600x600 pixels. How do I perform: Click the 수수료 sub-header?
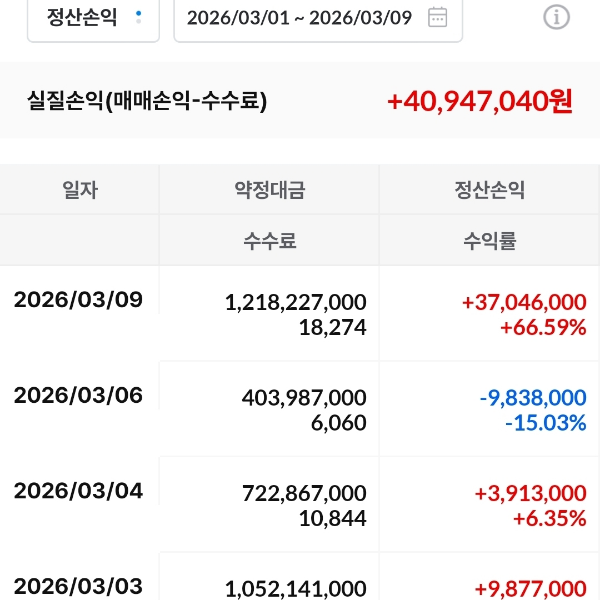coord(269,241)
